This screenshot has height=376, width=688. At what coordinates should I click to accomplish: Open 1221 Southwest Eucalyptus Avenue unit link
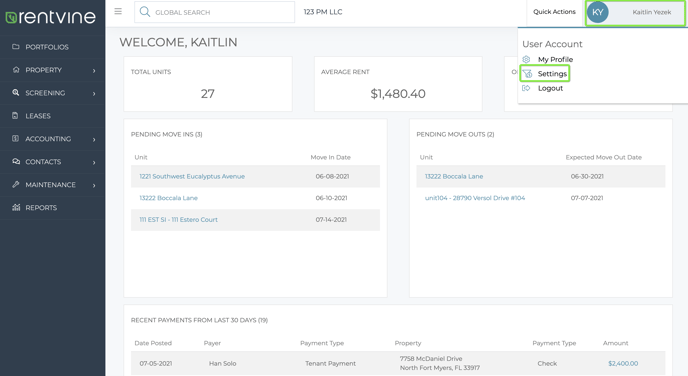pos(192,176)
